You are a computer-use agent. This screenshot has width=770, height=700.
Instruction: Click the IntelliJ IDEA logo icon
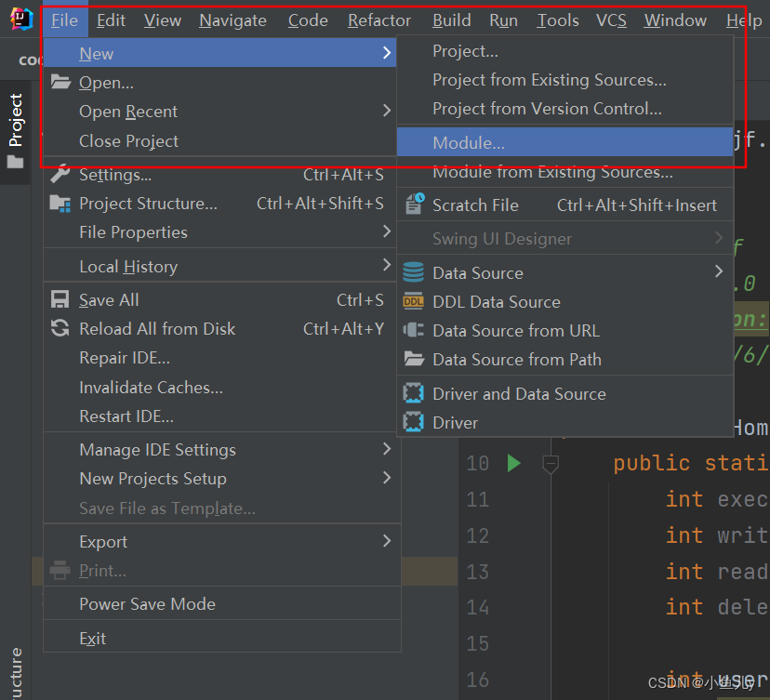21,20
